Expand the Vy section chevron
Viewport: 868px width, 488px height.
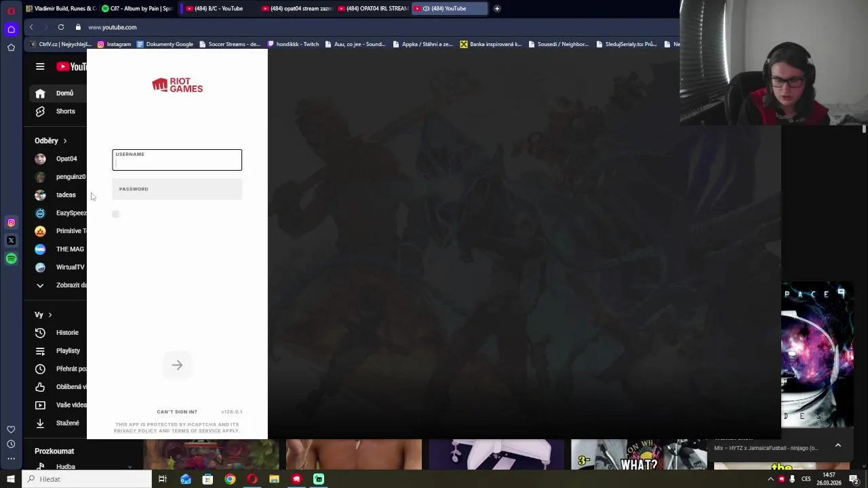point(50,315)
